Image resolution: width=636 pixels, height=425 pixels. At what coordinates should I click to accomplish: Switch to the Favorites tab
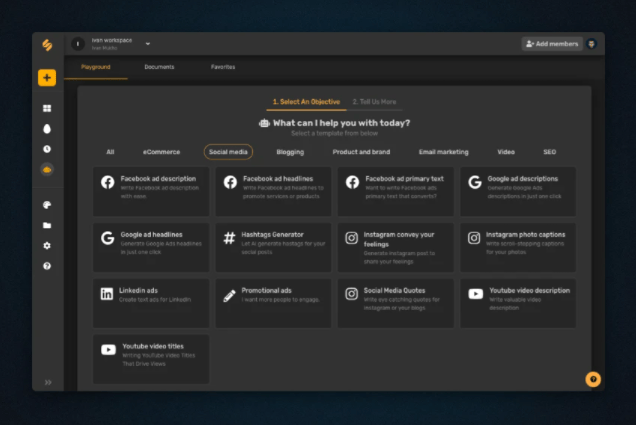point(223,67)
